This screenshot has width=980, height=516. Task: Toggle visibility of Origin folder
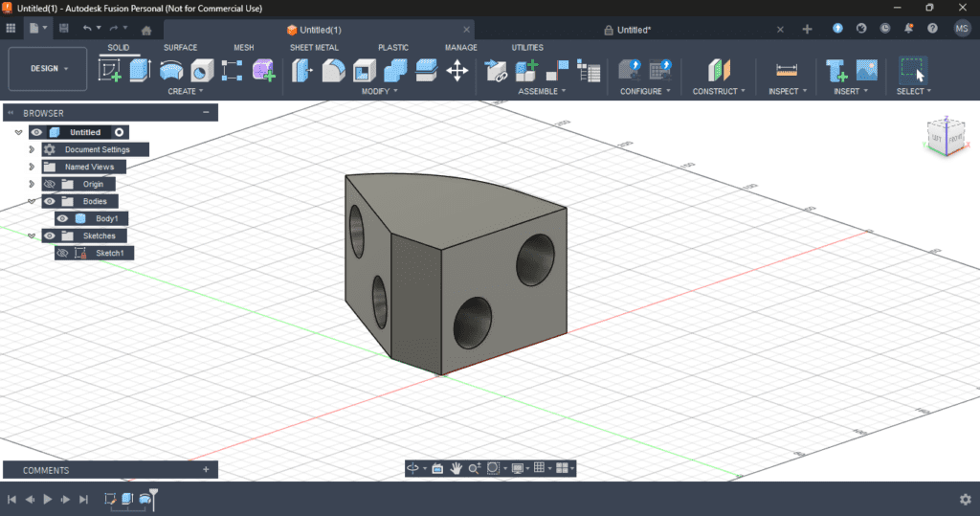pyautogui.click(x=50, y=184)
